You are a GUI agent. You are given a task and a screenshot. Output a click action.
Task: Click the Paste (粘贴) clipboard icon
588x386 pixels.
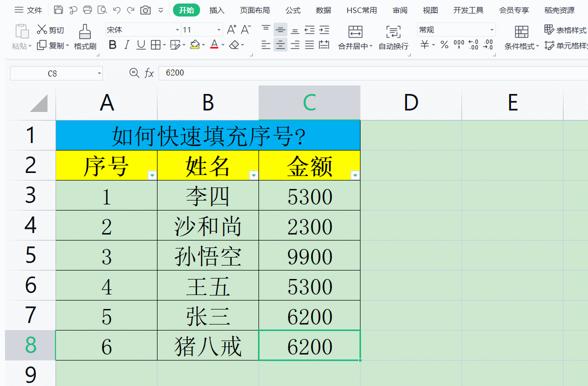[22, 31]
